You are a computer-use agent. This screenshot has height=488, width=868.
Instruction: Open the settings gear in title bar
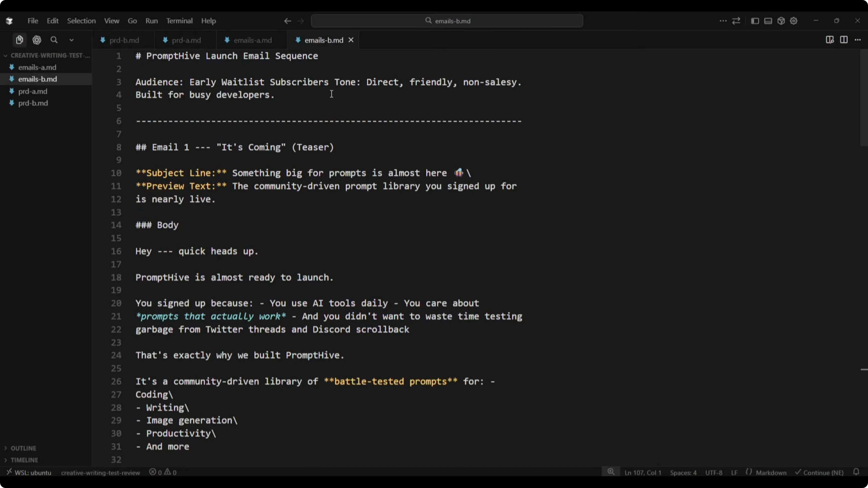(793, 21)
